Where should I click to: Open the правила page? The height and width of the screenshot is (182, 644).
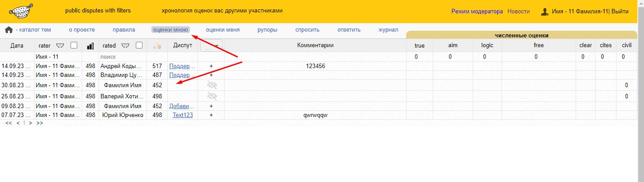(x=124, y=30)
